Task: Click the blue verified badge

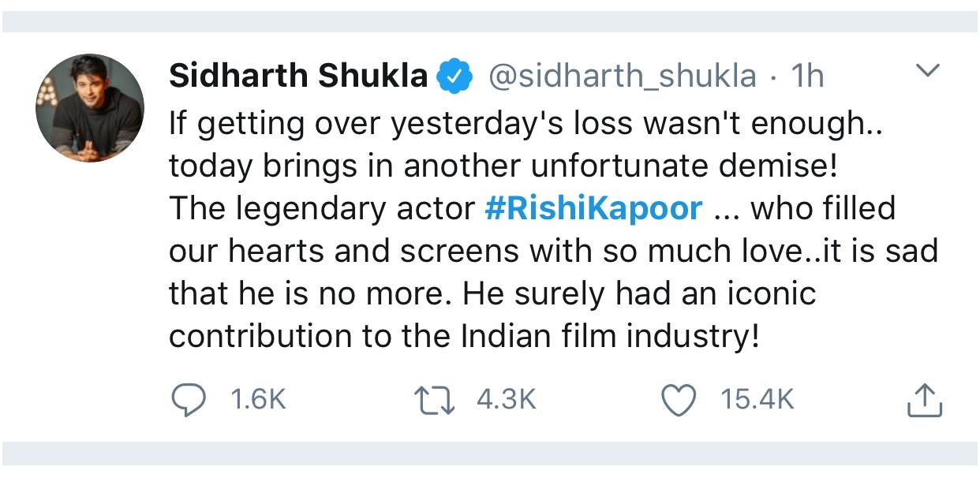Action: point(455,77)
